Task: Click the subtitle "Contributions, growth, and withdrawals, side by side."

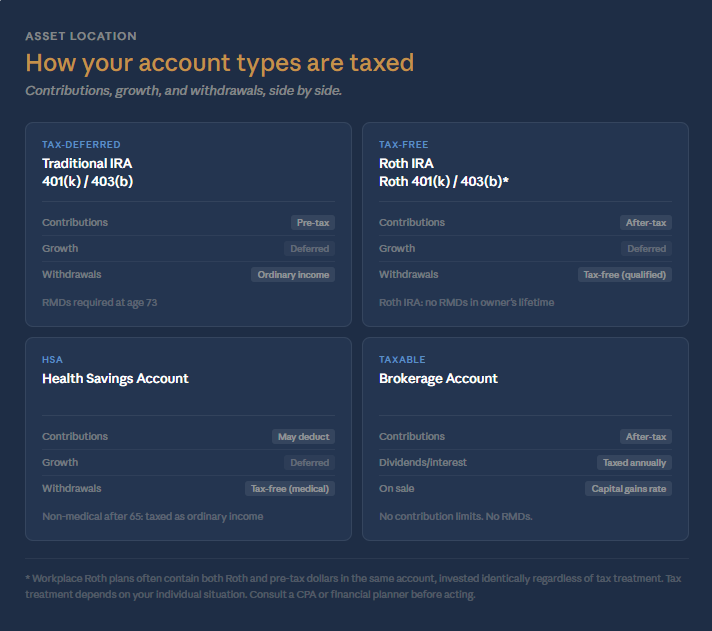Action: 183,91
